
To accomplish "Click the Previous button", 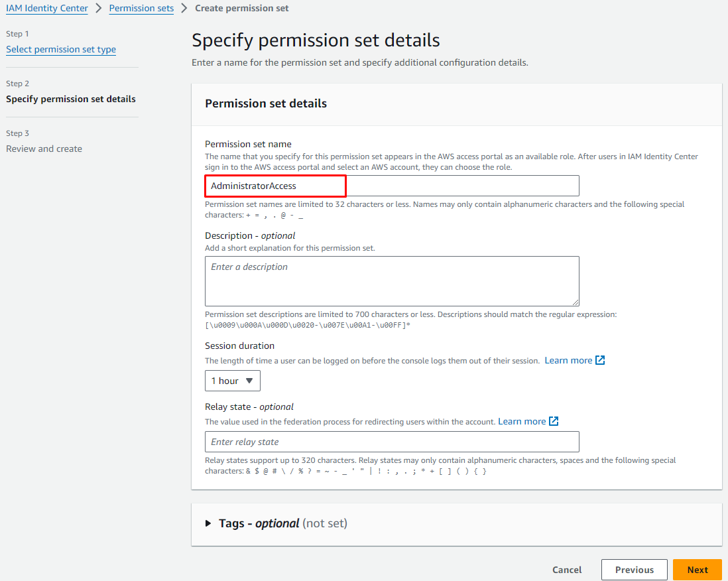I will pos(634,570).
